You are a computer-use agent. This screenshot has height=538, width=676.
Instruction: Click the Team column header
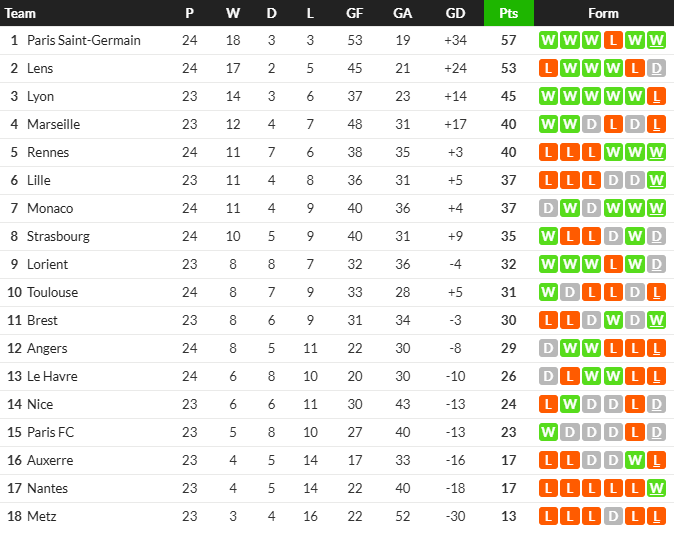20,13
